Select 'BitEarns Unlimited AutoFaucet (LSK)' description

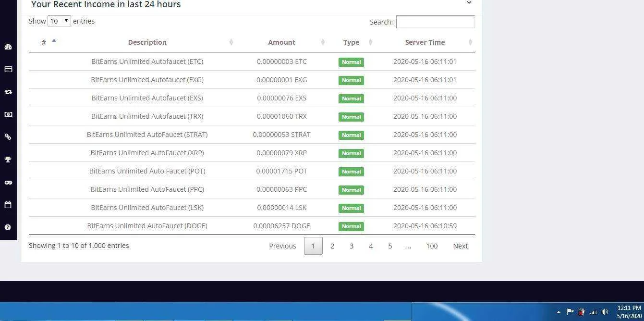click(147, 208)
